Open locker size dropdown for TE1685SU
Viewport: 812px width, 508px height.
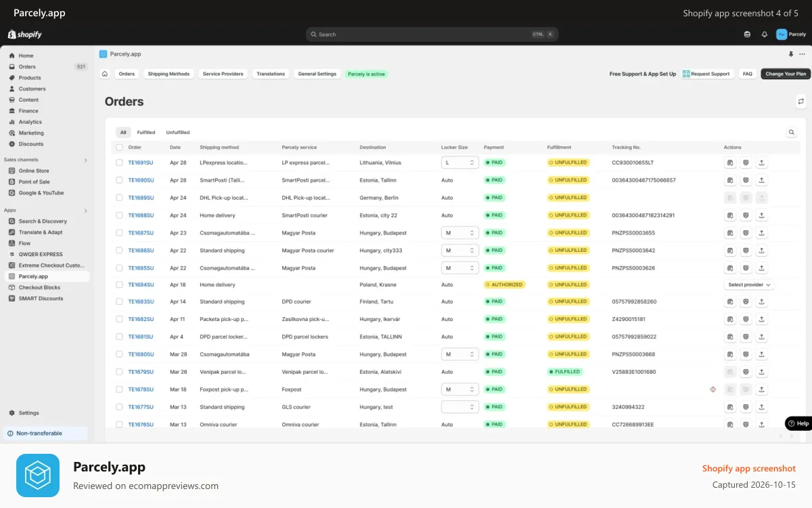(460, 268)
